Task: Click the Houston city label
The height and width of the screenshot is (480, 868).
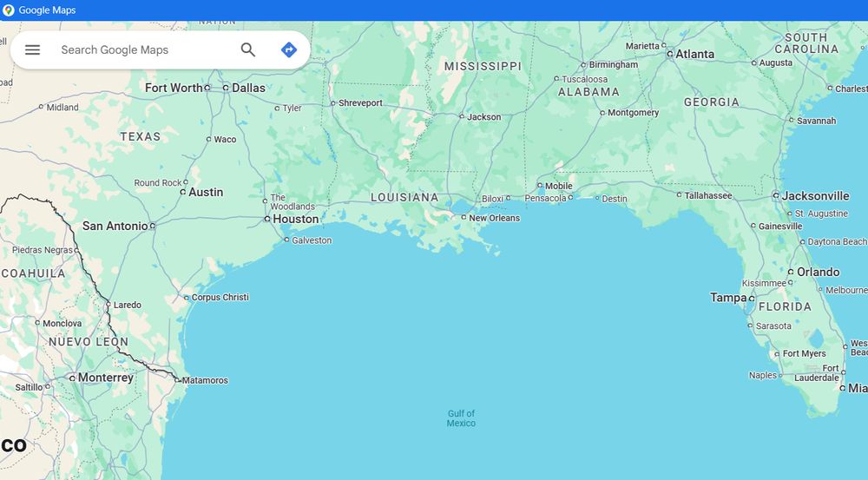Action: (x=296, y=220)
